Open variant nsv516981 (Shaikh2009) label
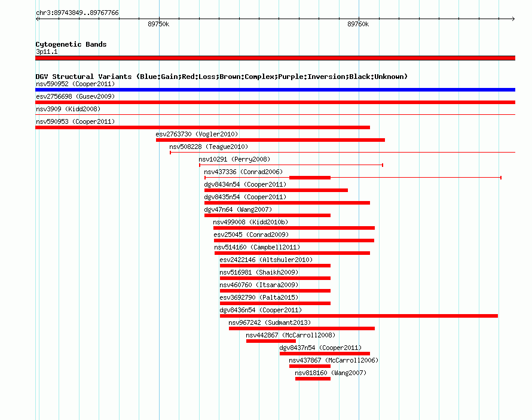Viewport: 532px width, 420px height. [259, 272]
